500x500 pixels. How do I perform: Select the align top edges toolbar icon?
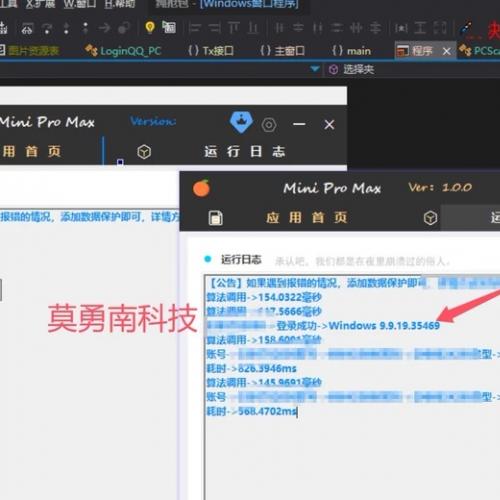[234, 28]
